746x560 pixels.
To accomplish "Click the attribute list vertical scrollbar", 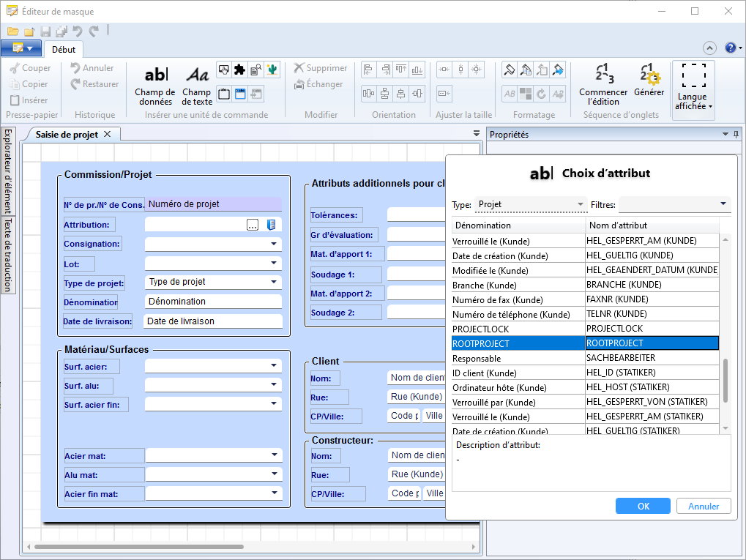I will 726,380.
